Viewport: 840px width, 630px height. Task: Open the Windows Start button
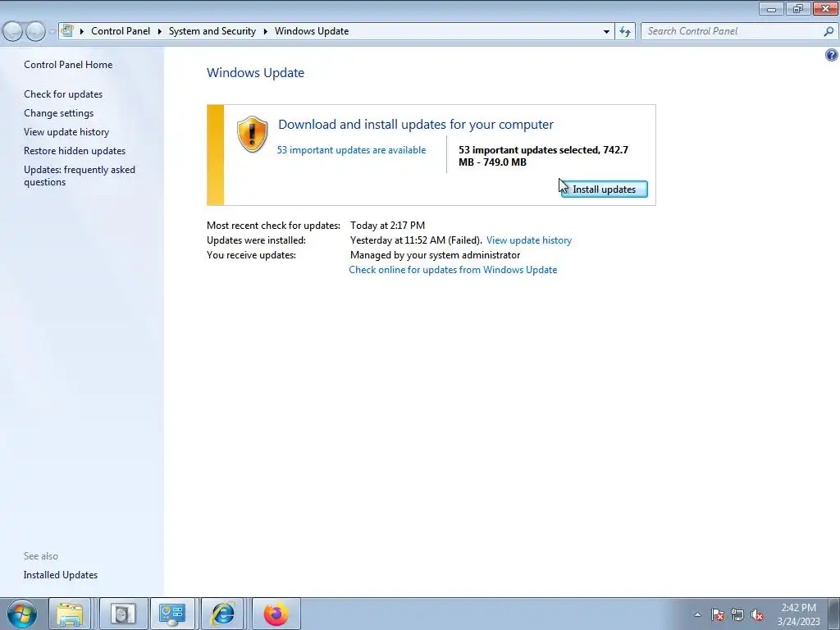(22, 614)
